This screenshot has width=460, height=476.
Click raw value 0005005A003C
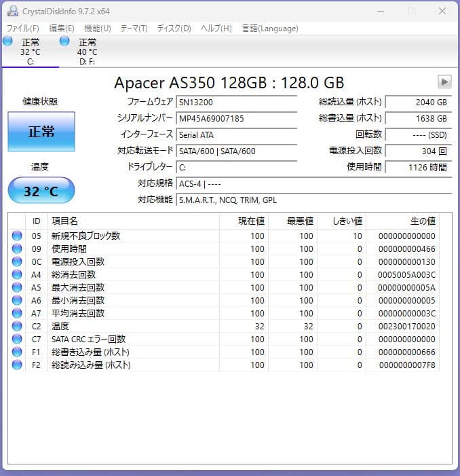pos(406,275)
